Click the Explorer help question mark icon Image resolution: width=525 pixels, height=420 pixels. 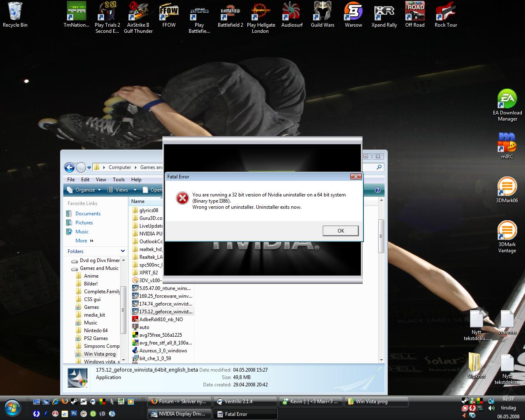pyautogui.click(x=378, y=190)
